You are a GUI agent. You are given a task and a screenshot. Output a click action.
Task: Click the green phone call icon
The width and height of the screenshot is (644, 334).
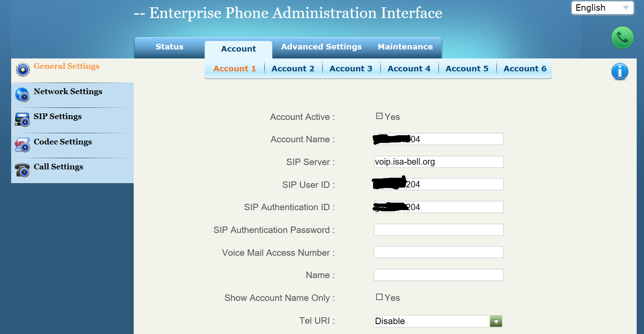click(x=622, y=37)
